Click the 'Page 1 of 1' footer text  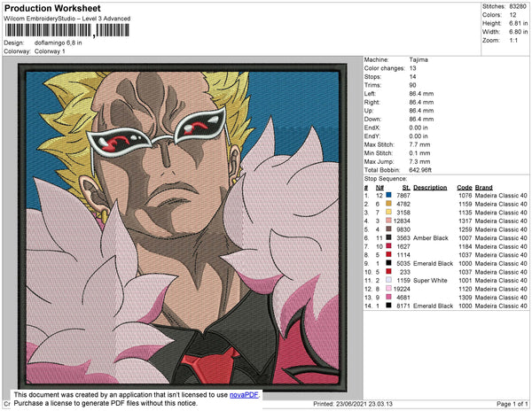coord(512,404)
